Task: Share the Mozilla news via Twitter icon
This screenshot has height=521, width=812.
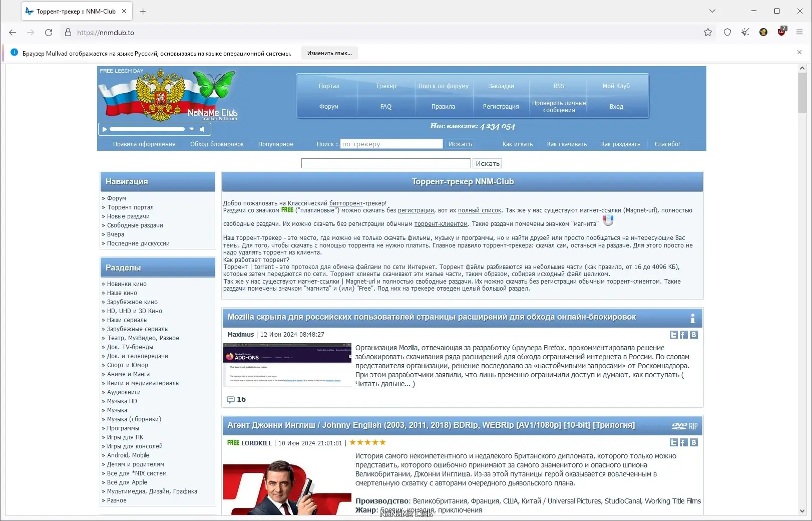Action: click(x=674, y=334)
